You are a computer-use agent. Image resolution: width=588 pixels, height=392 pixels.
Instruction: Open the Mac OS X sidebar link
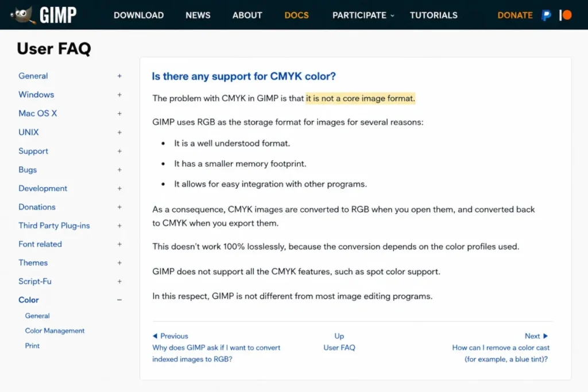pyautogui.click(x=38, y=114)
